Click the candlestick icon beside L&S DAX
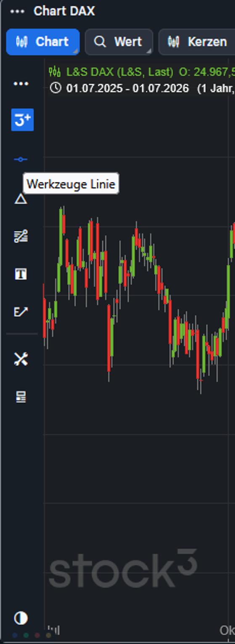The height and width of the screenshot is (644, 235). coord(55,72)
